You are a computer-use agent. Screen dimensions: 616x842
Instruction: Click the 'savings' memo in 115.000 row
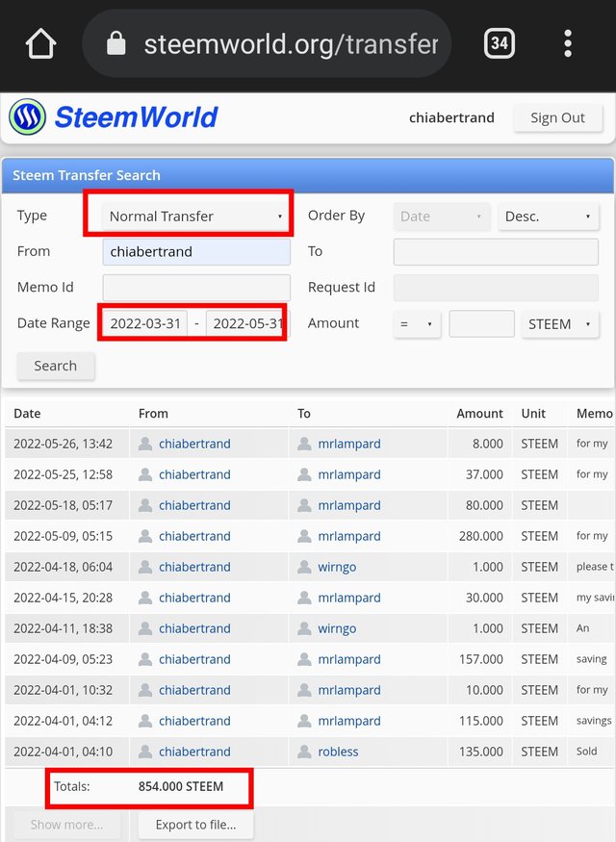594,721
